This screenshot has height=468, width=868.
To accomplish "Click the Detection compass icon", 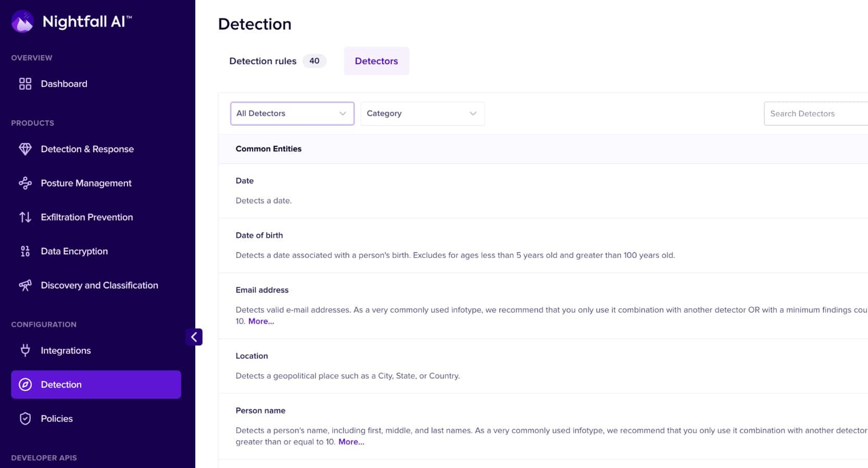I will (x=25, y=385).
